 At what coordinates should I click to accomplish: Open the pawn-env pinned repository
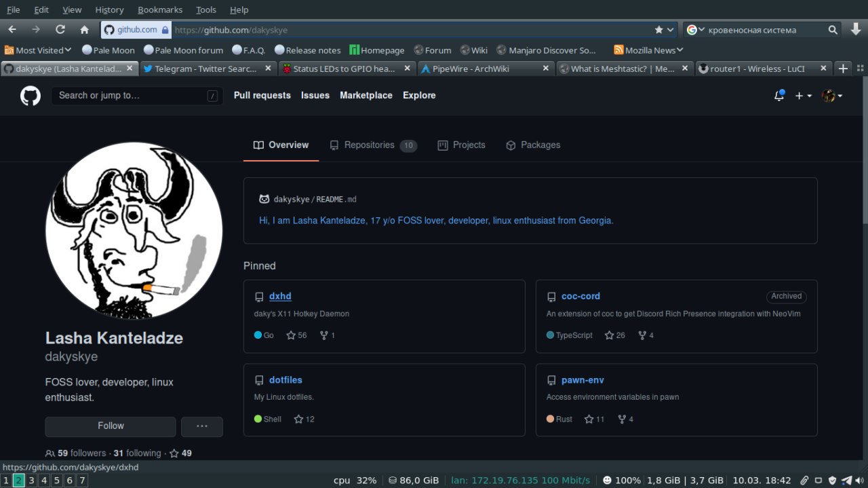click(583, 380)
